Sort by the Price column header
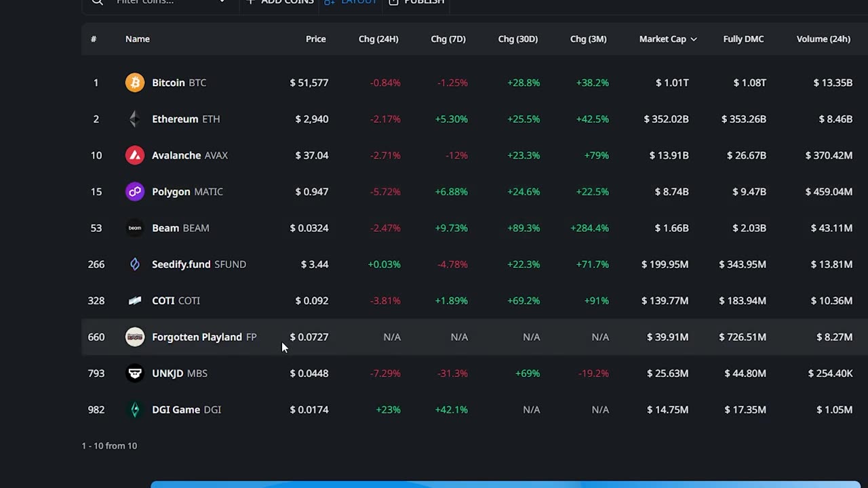The width and height of the screenshot is (868, 488). (x=315, y=39)
